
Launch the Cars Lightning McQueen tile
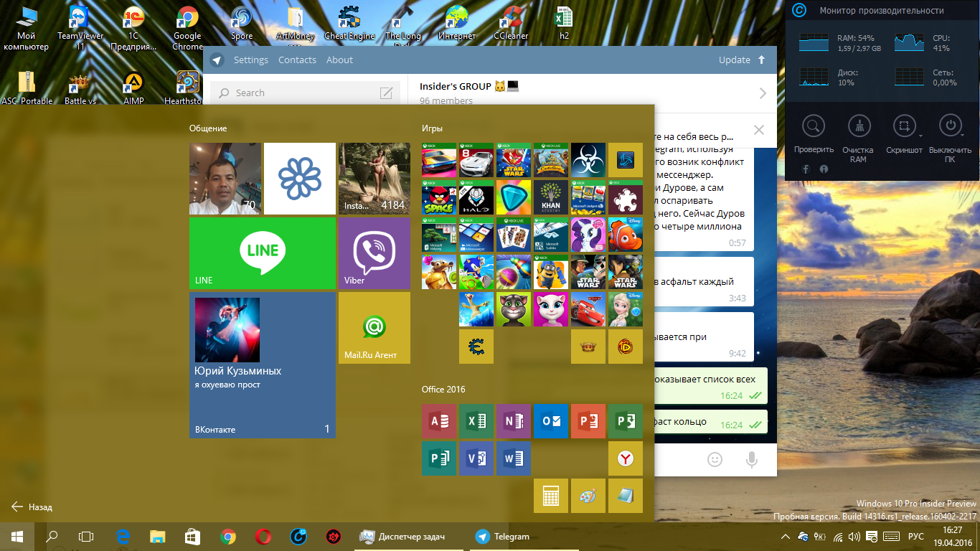(588, 309)
